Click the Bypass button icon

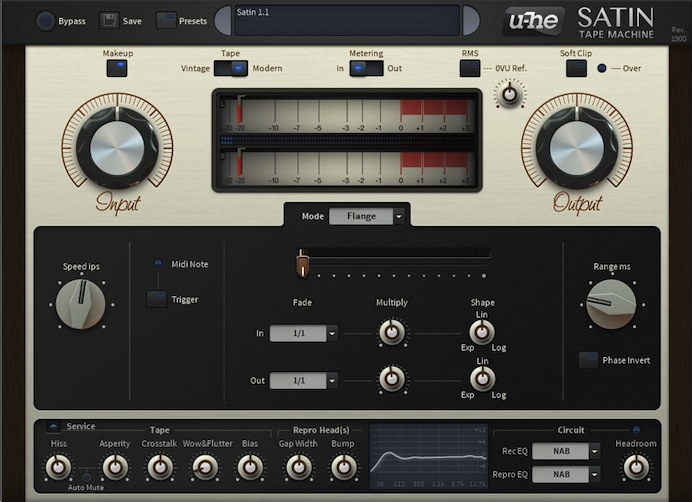point(45,21)
